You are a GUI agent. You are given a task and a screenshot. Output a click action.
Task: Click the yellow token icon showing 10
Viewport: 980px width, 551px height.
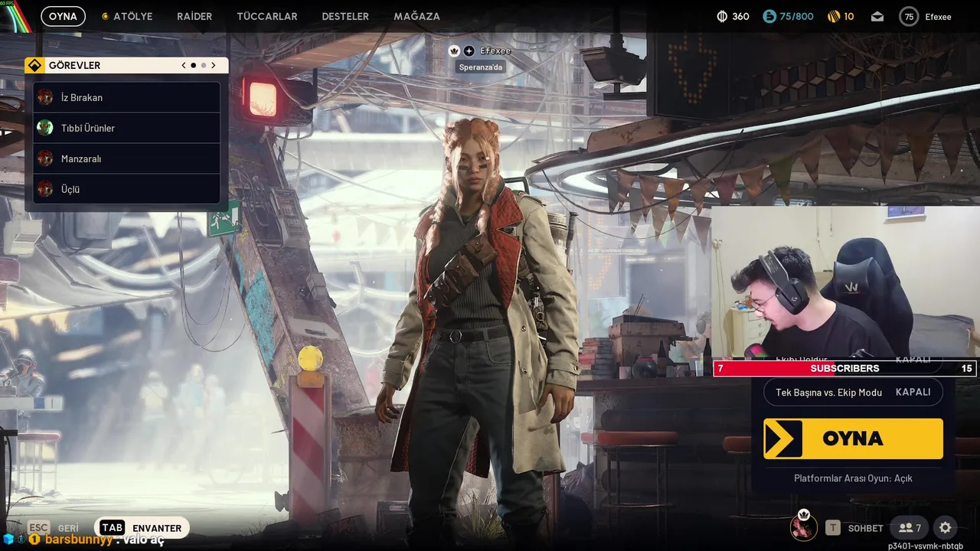tap(834, 16)
